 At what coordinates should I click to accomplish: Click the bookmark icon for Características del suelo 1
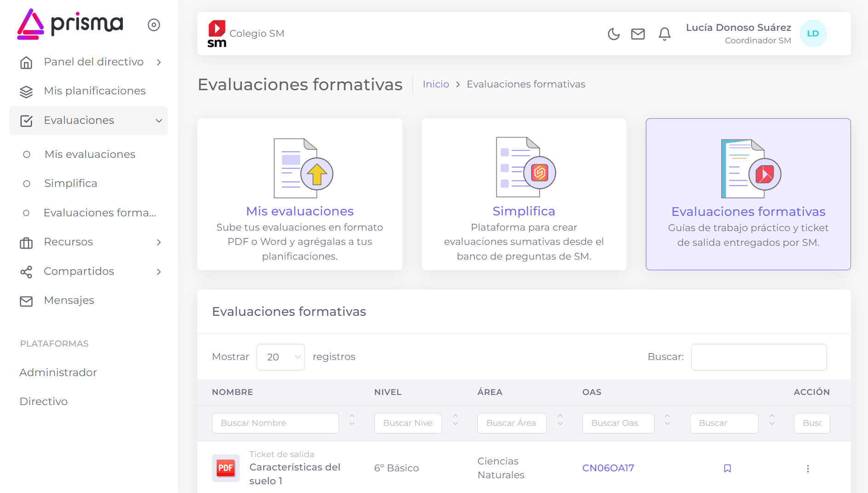tap(727, 468)
